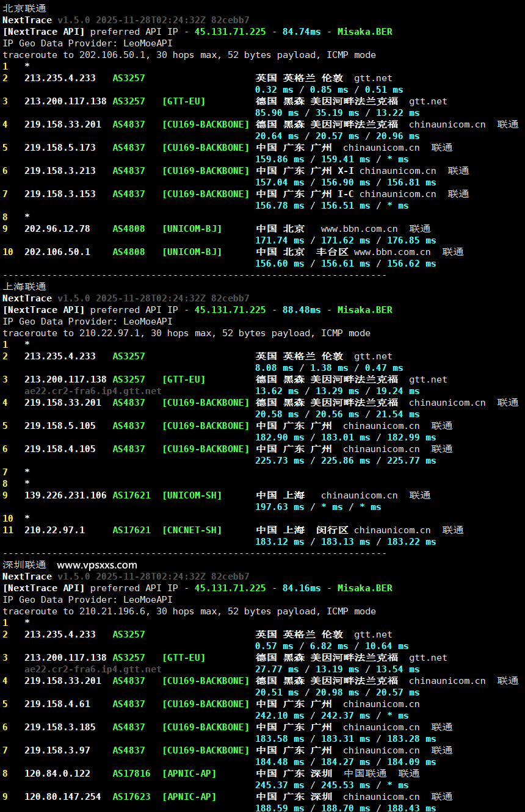Select the AS3257 label on hop 2

pyautogui.click(x=128, y=77)
